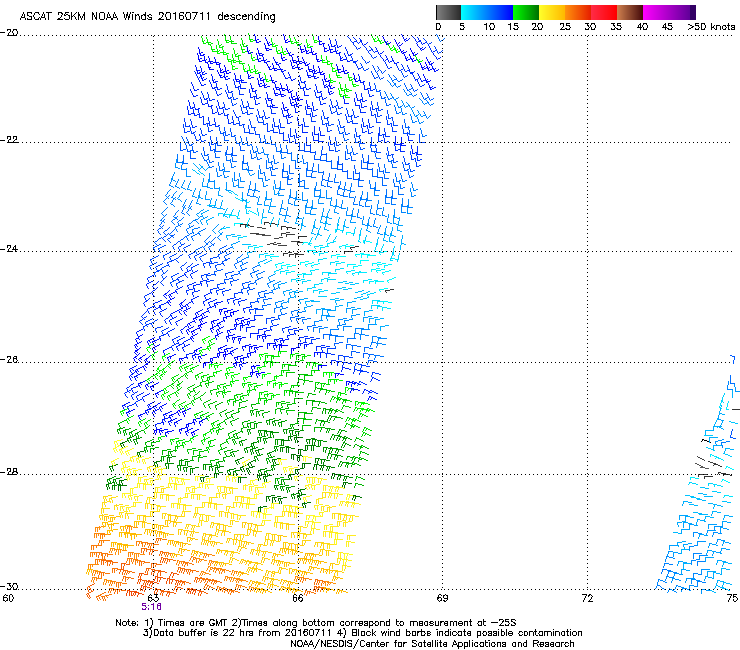This screenshot has width=740, height=650.
Task: Click the '66' longitude axis label
Action: (297, 599)
